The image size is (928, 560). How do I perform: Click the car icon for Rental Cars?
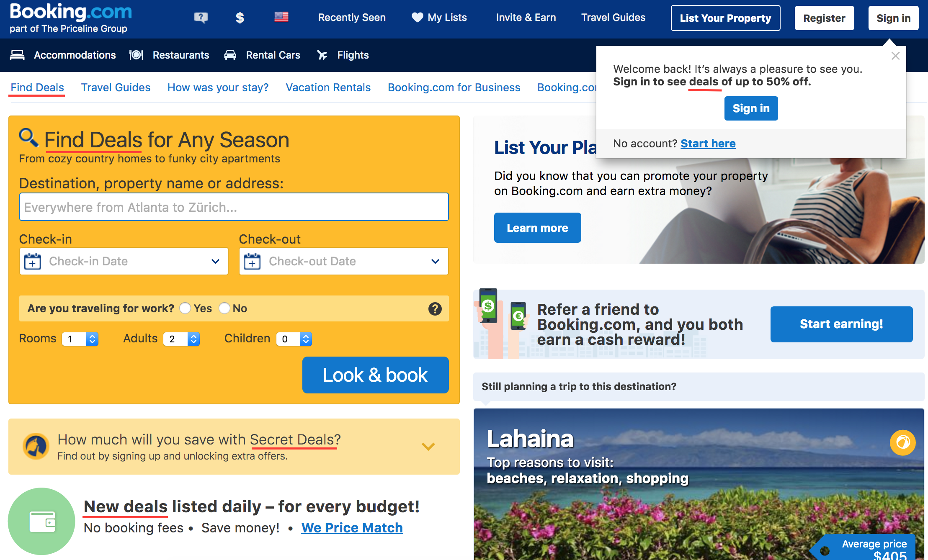[x=230, y=55]
